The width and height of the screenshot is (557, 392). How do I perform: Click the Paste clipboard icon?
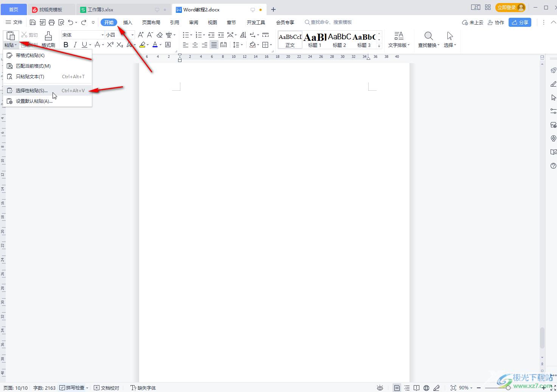coord(11,36)
